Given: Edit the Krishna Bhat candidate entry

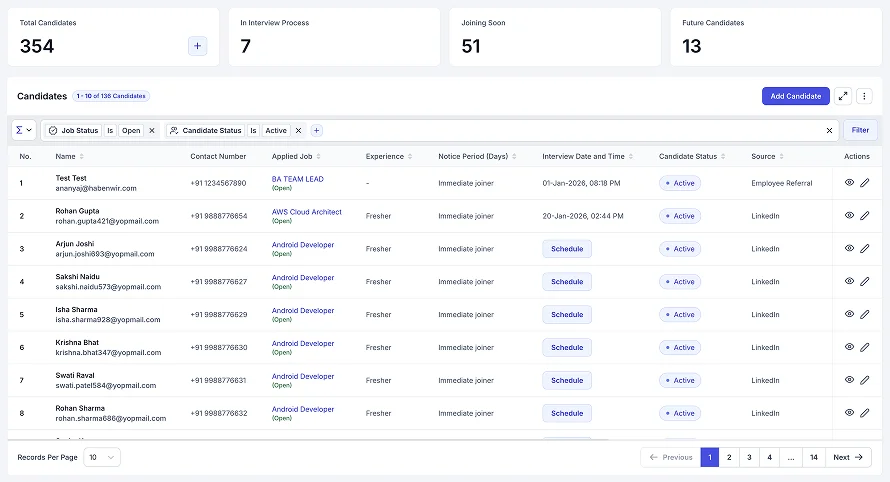Looking at the screenshot, I should tap(864, 347).
